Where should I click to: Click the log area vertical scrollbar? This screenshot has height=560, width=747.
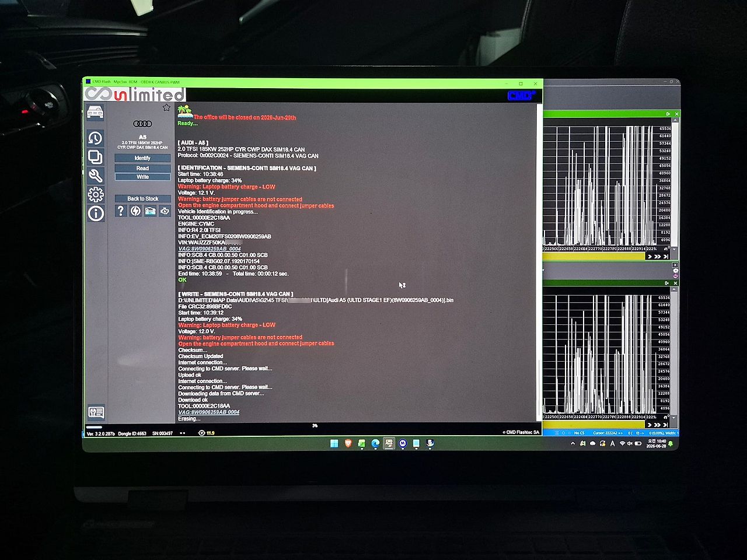539,262
